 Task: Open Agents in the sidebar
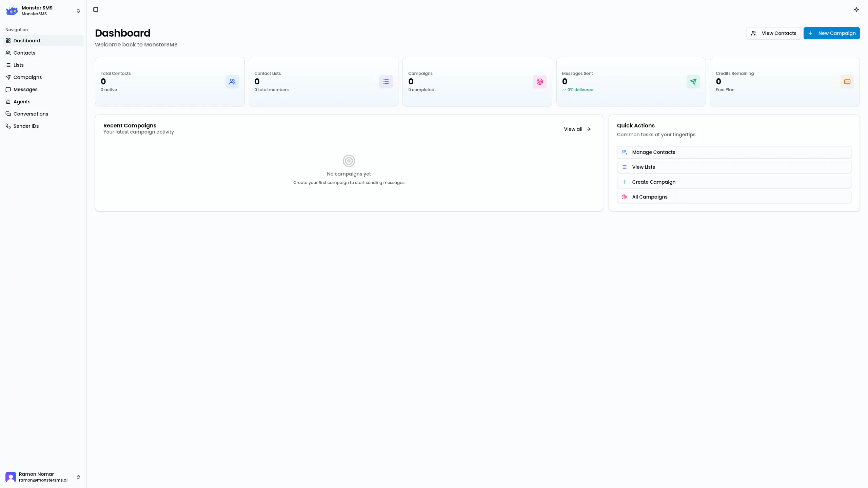(43, 102)
